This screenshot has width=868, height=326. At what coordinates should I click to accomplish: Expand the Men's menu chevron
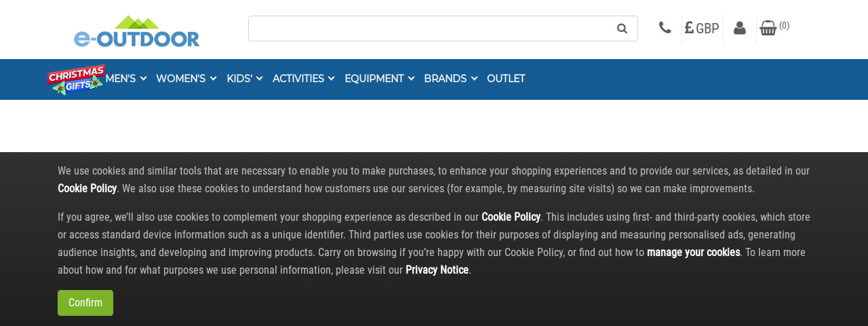143,79
